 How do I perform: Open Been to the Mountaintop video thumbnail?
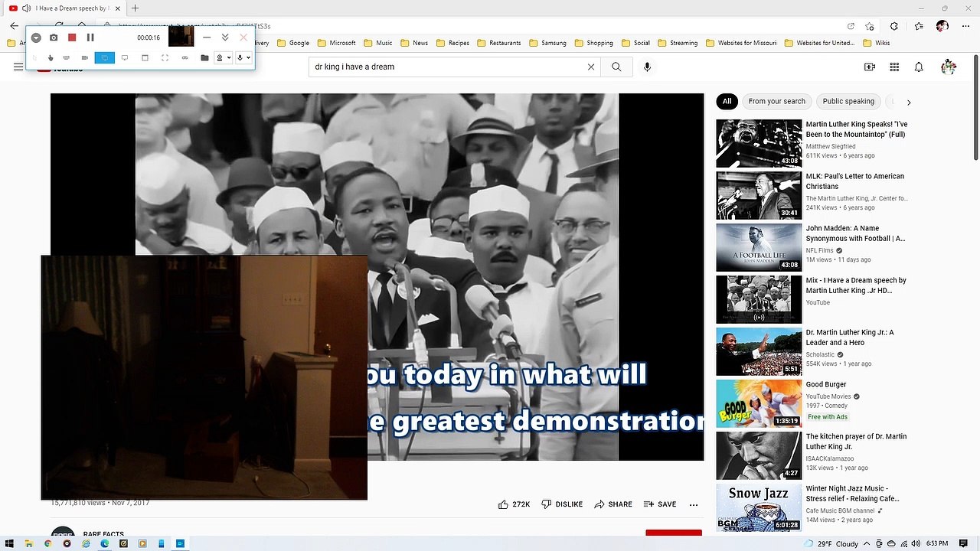click(759, 143)
